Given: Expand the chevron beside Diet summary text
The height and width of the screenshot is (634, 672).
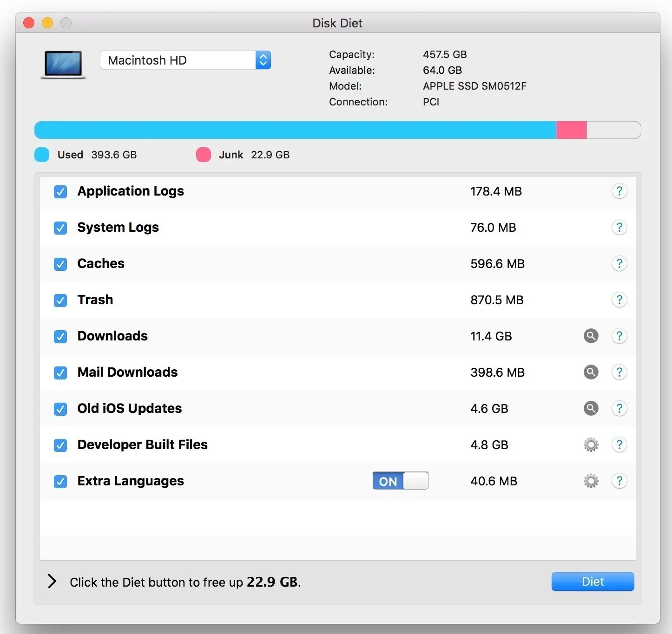Looking at the screenshot, I should tap(51, 582).
